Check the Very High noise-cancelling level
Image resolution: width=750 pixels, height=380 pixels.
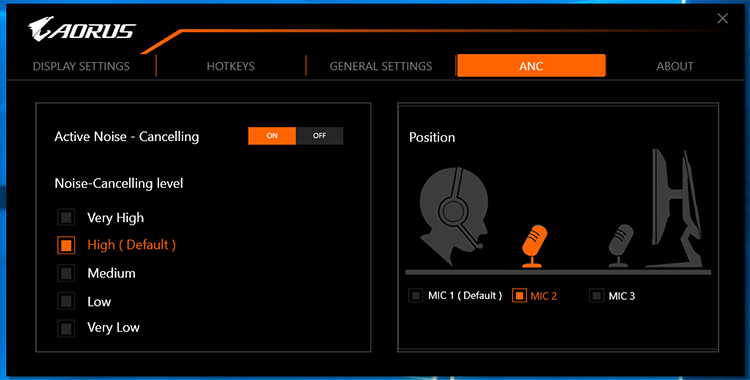coord(66,218)
